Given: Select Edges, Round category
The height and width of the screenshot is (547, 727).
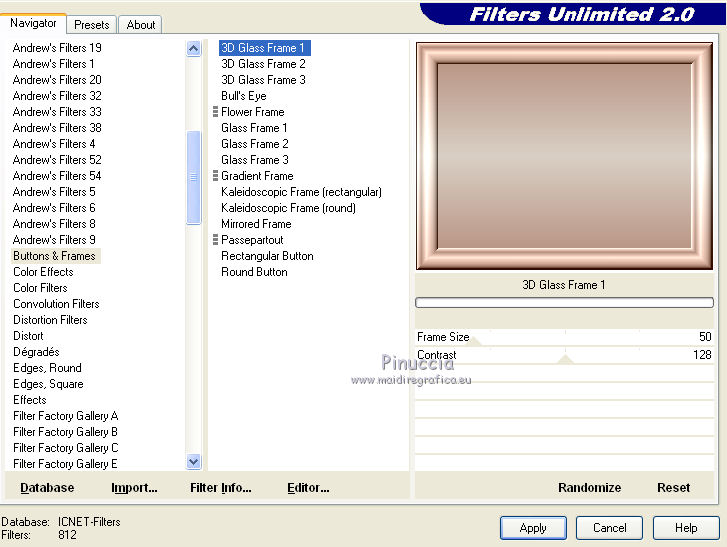Looking at the screenshot, I should [47, 368].
